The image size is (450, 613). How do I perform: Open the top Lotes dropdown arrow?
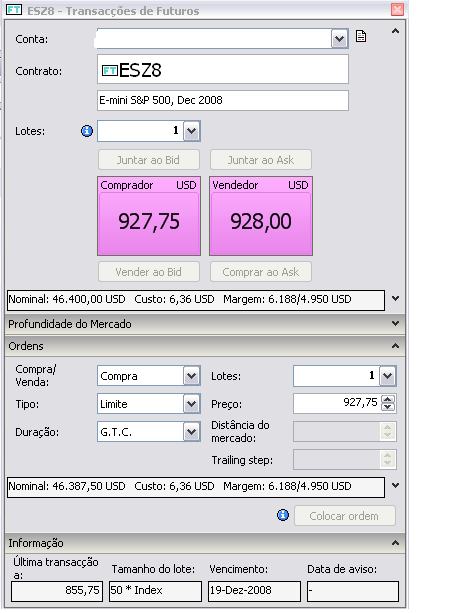pos(192,131)
